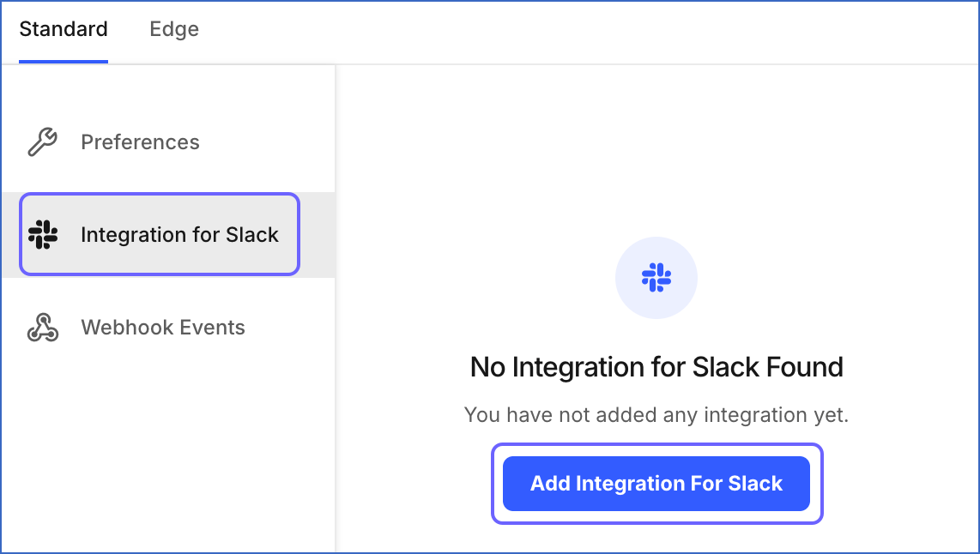Switch to the Edge tab
This screenshot has width=980, height=554.
[x=174, y=28]
